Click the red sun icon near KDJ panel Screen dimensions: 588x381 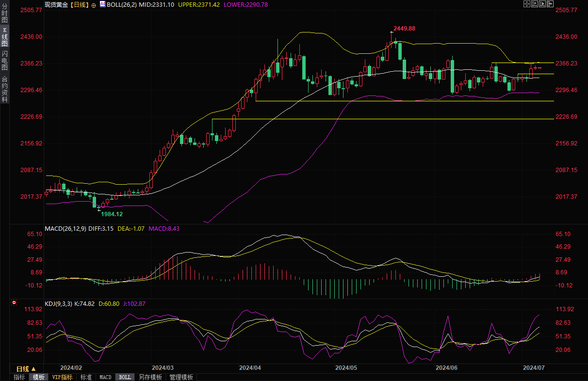[14, 302]
